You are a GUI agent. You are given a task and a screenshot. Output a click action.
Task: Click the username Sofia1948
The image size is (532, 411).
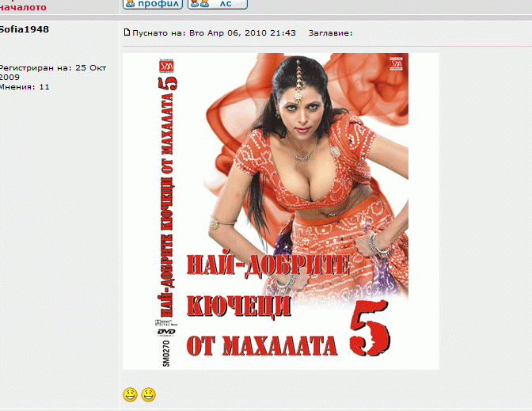25,29
